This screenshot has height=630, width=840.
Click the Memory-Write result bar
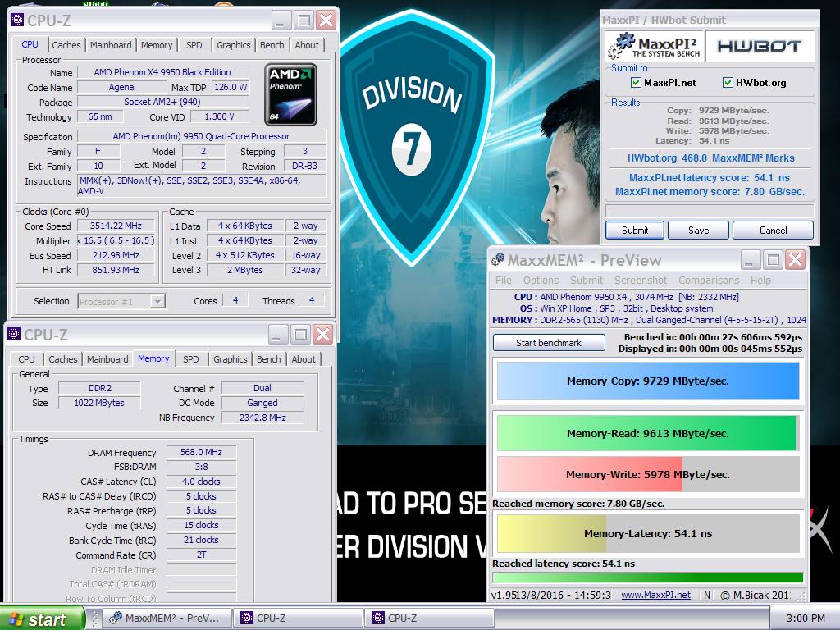pos(648,474)
